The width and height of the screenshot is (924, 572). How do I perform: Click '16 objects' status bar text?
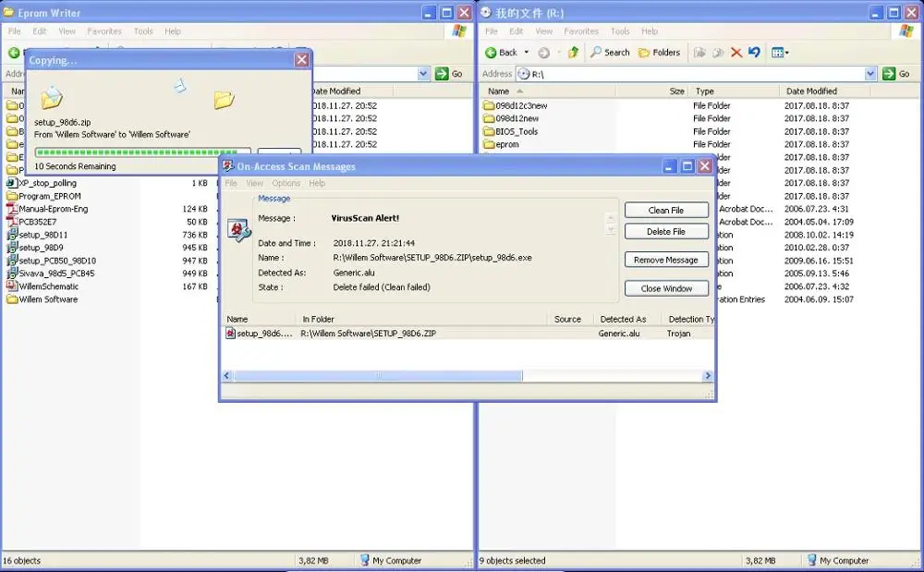[x=22, y=561]
